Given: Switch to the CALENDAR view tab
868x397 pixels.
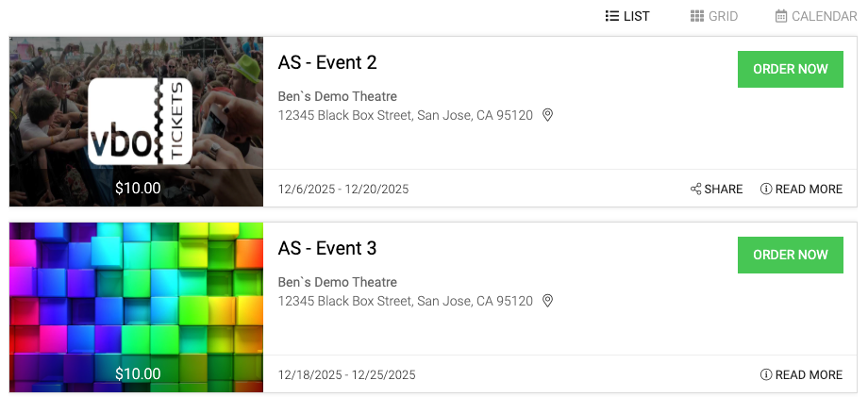Looking at the screenshot, I should tap(816, 16).
